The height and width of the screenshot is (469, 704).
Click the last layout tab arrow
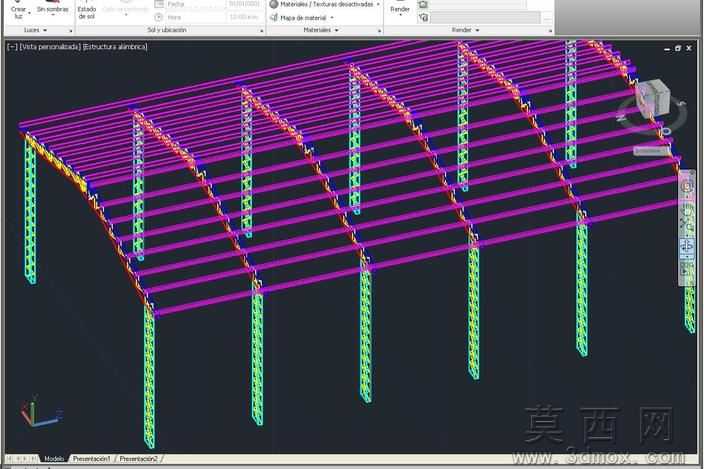click(x=33, y=459)
